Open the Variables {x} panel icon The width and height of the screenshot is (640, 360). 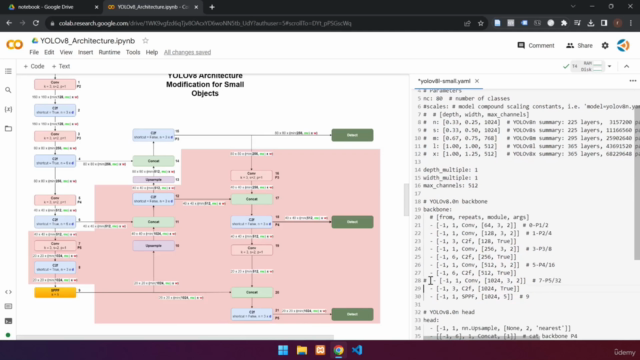pyautogui.click(x=8, y=109)
